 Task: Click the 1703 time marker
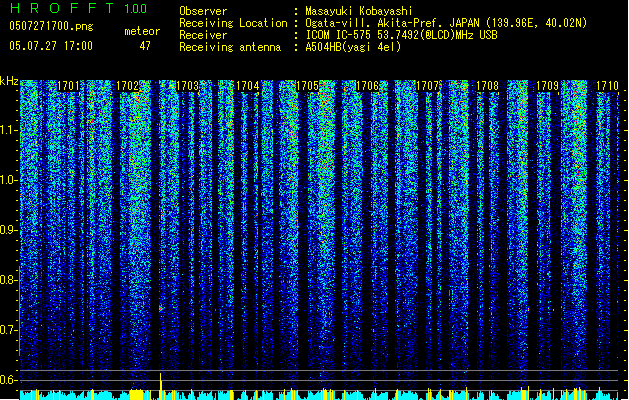click(x=188, y=86)
